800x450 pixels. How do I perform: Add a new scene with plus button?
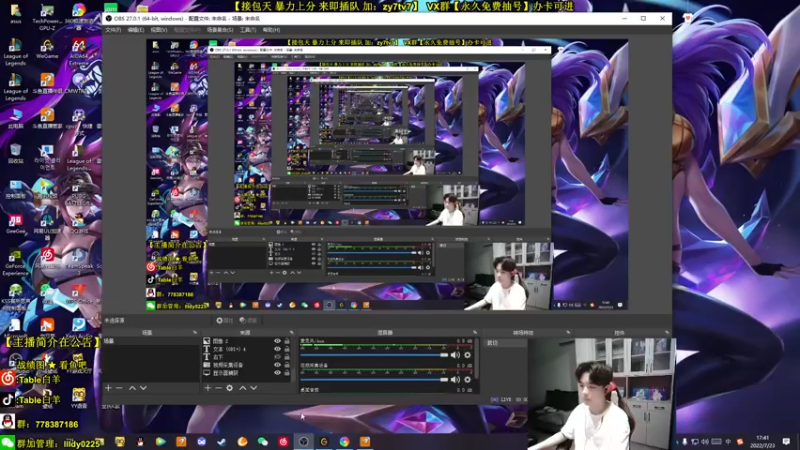108,388
